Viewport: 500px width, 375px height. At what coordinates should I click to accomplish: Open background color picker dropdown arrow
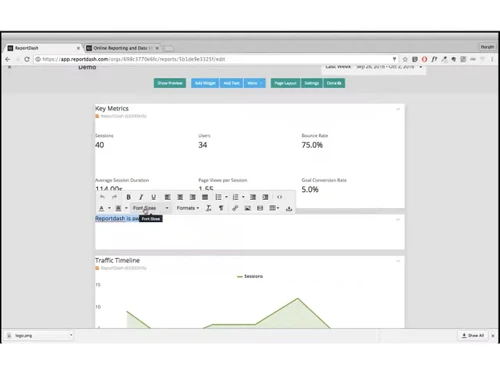pyautogui.click(x=126, y=208)
